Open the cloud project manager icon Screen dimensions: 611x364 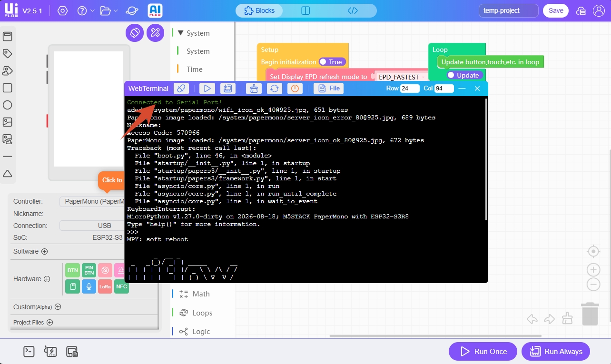(581, 10)
